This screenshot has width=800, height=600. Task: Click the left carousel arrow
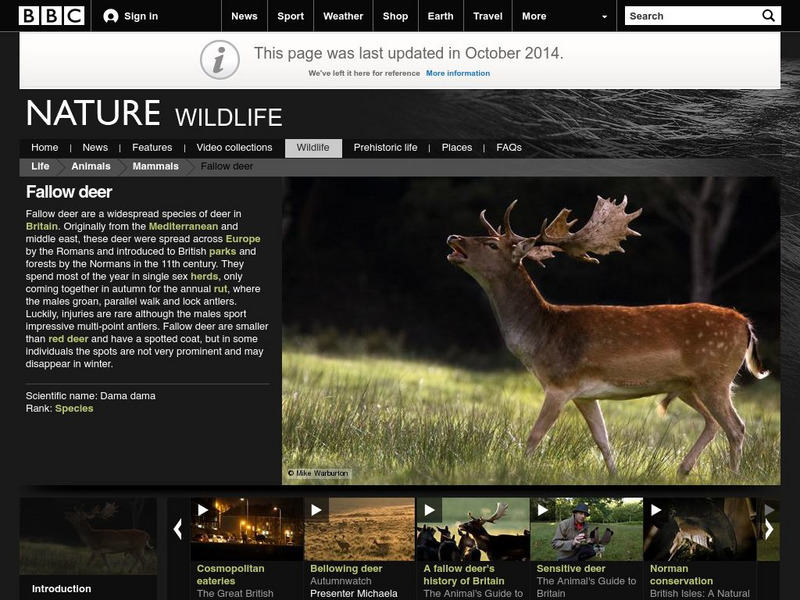point(176,527)
